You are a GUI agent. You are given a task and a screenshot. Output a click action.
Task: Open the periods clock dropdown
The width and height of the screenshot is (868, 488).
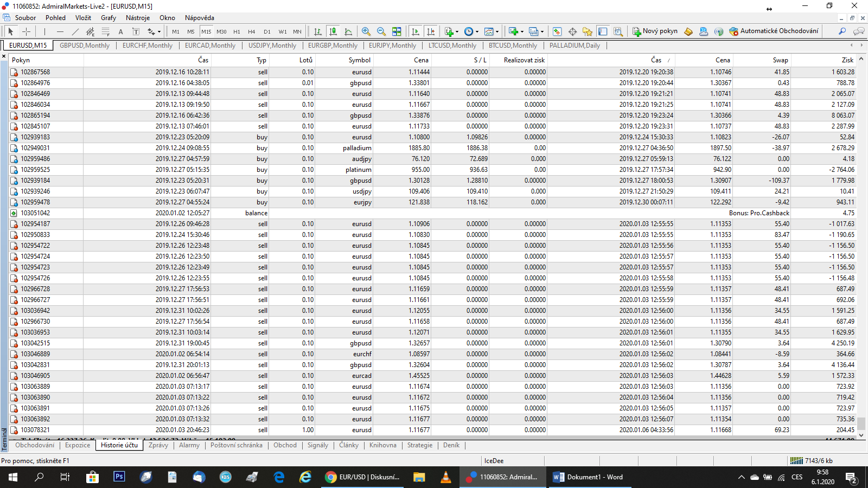point(471,31)
